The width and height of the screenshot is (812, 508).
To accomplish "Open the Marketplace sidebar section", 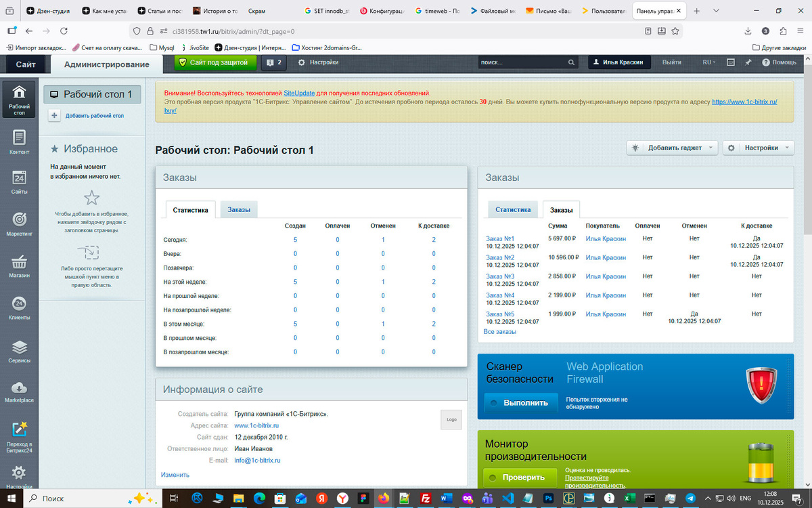I will pos(19,391).
